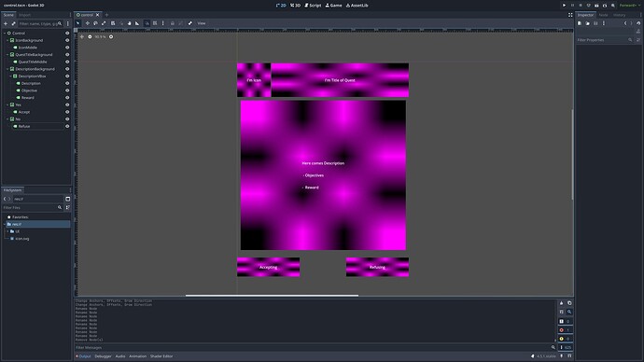Open the Audio bottom panel
The width and height of the screenshot is (644, 362).
click(120, 356)
